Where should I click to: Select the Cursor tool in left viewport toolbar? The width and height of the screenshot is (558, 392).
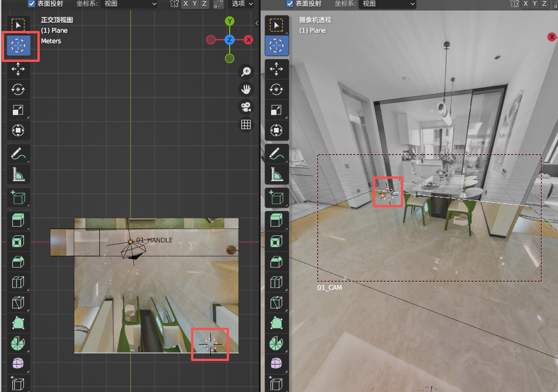18,46
